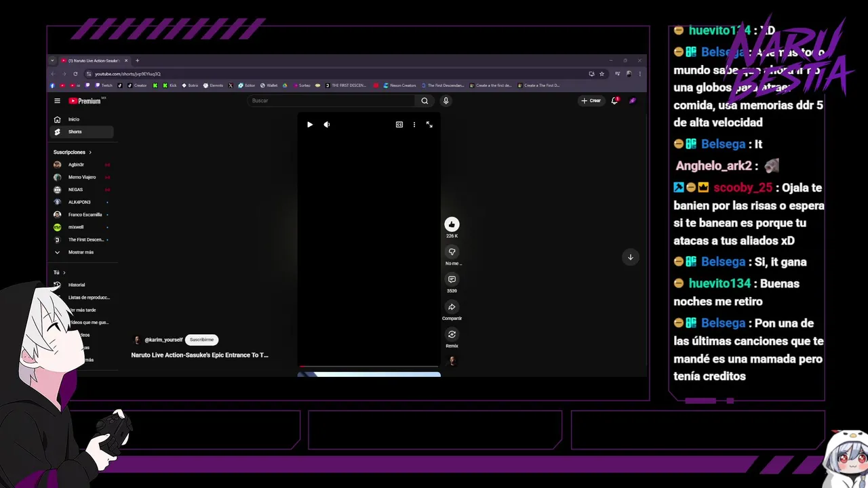868x488 pixels.
Task: Open Agbin3r subscription channel
Action: click(x=81, y=165)
